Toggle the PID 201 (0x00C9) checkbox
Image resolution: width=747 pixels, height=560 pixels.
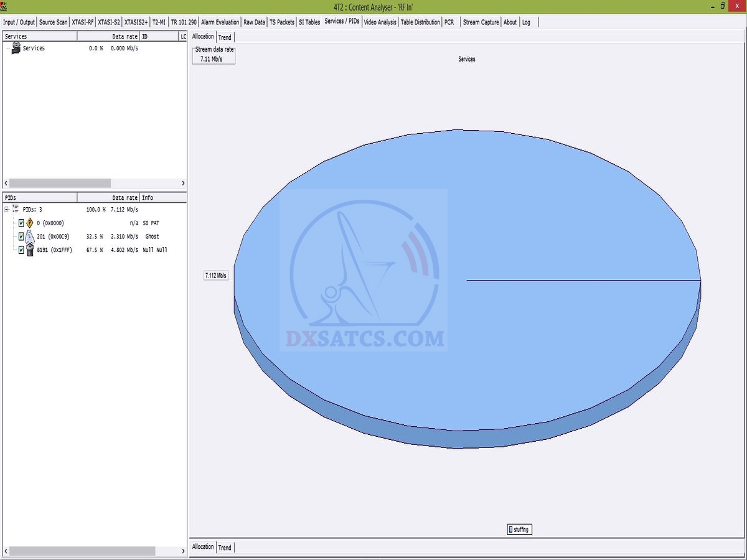(x=21, y=236)
